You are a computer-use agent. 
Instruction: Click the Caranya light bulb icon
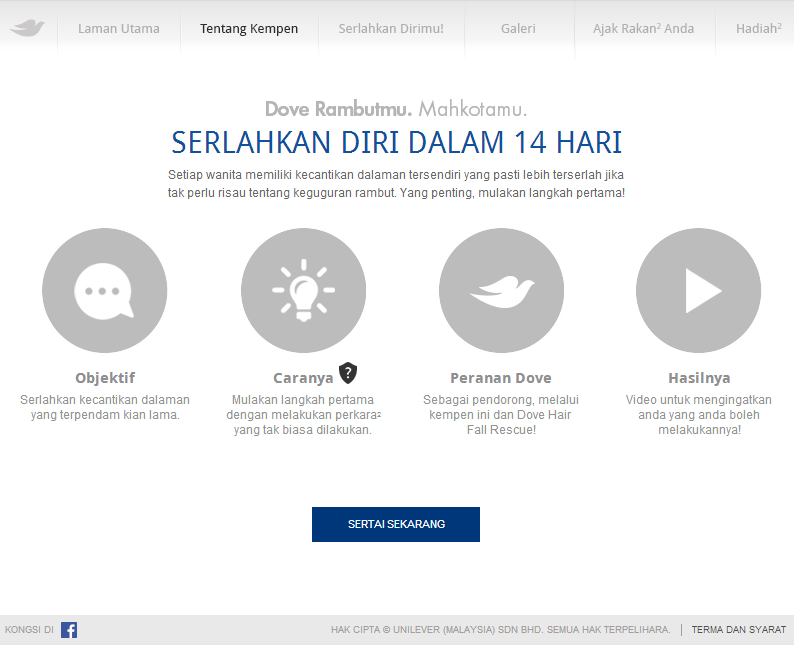(303, 291)
